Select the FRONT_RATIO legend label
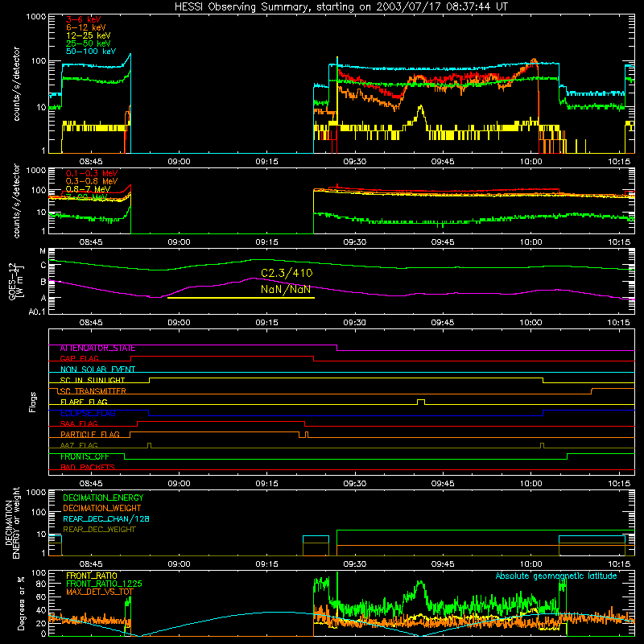This screenshot has height=644, width=644. point(92,576)
